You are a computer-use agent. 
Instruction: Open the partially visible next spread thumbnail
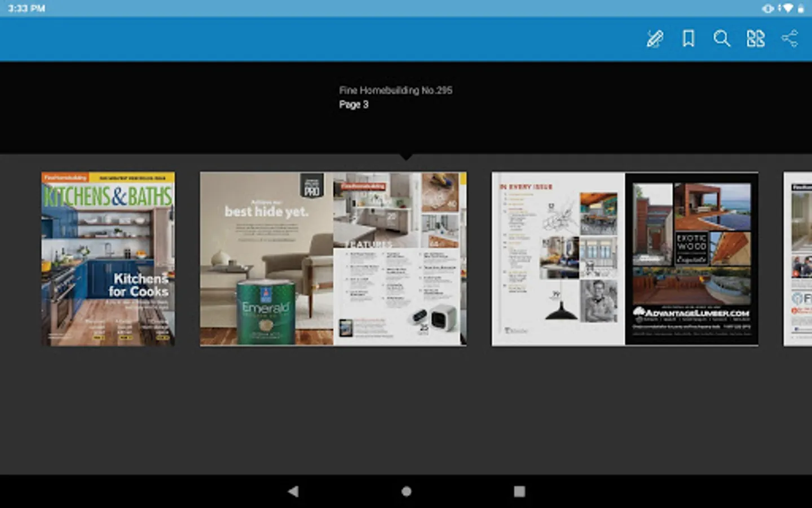coord(798,259)
